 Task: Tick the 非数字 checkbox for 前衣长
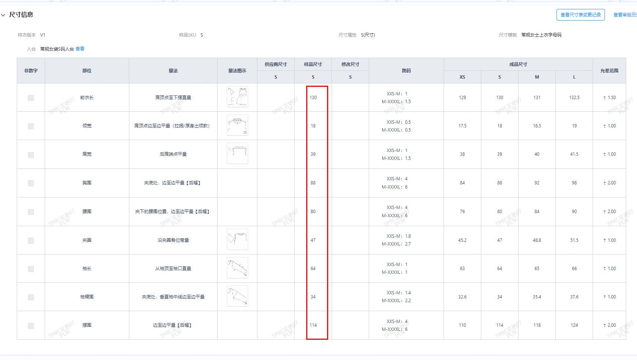coord(31,98)
